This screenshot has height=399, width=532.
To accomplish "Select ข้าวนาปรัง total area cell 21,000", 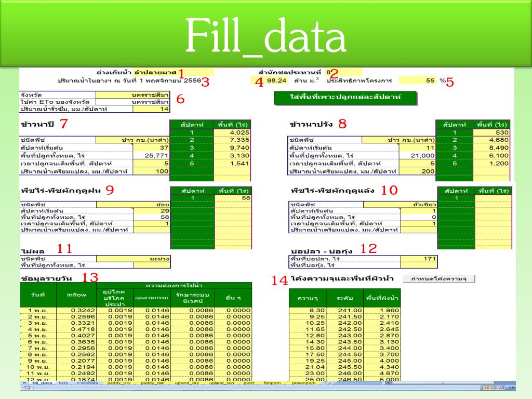I will (x=417, y=155).
